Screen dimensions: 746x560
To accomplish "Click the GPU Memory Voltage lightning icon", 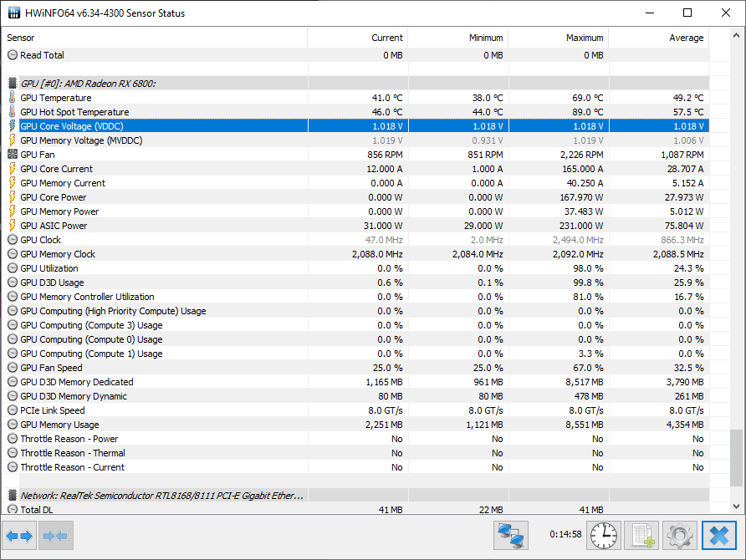I will pyautogui.click(x=13, y=140).
